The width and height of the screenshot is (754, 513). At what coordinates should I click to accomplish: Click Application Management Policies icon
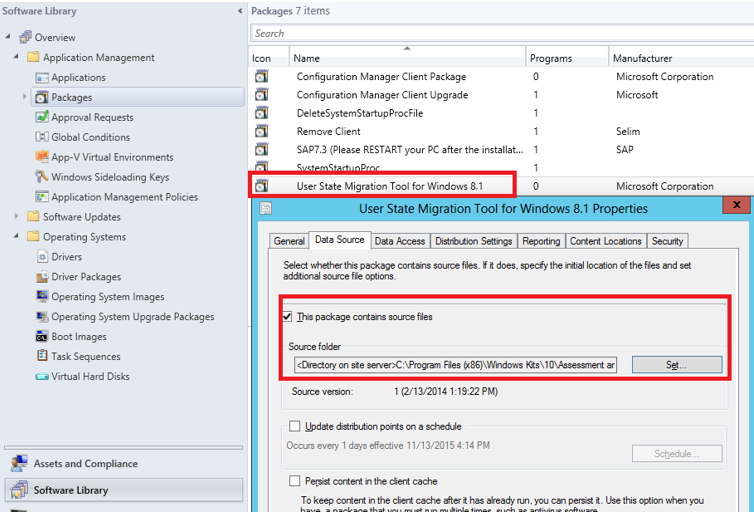(x=42, y=197)
